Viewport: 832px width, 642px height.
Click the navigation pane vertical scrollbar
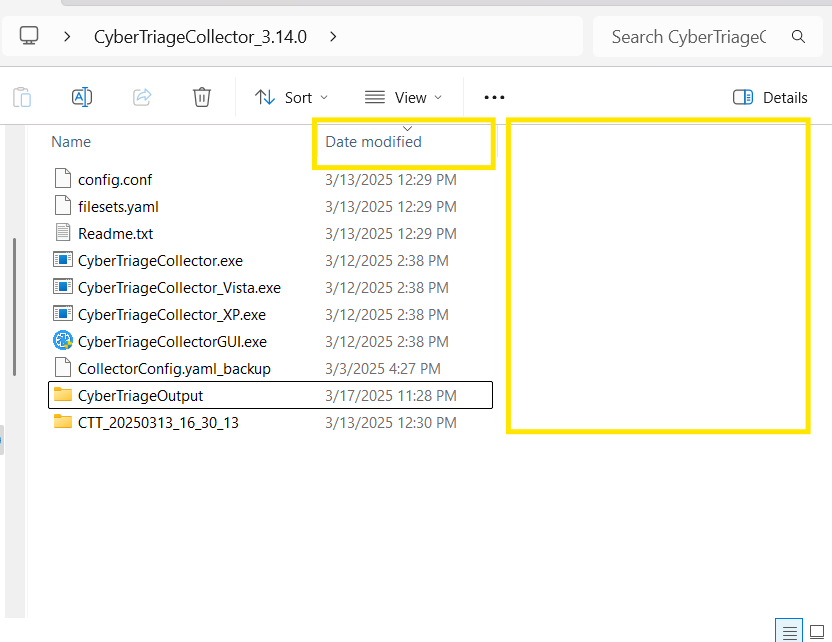(x=14, y=307)
